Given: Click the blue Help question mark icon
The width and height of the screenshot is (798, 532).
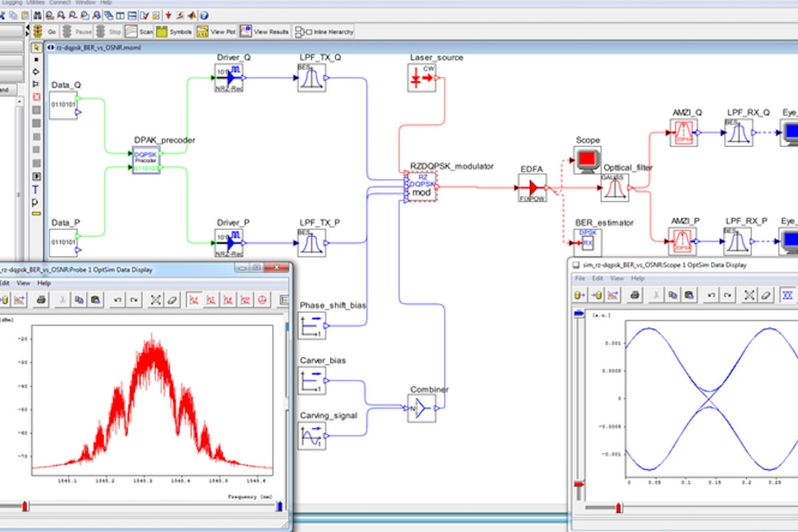Looking at the screenshot, I should coord(204,14).
